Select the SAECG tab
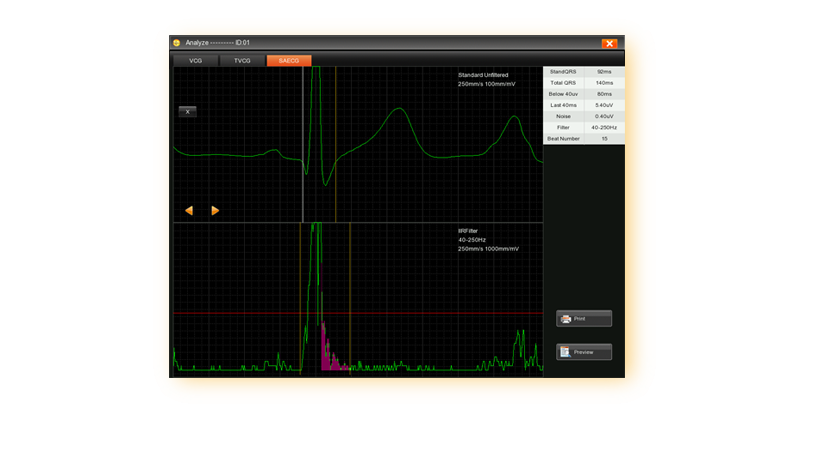Viewport: 813px width, 454px height. [x=289, y=61]
